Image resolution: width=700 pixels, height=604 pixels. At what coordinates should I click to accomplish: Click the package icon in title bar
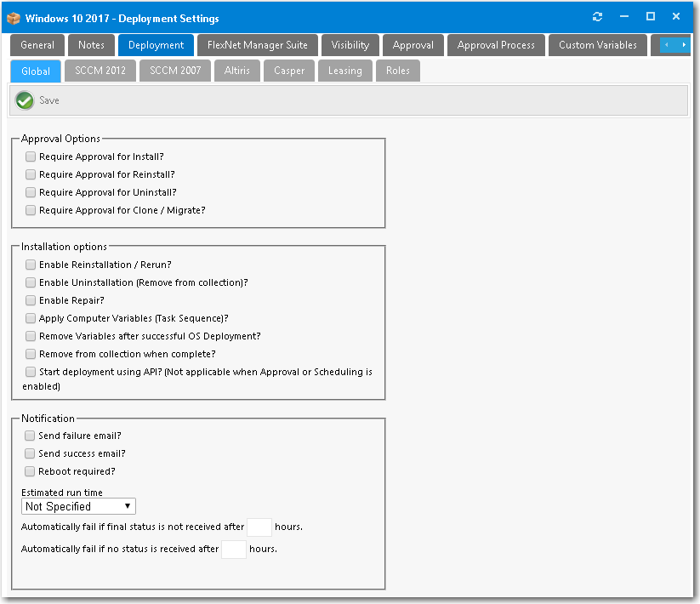[14, 18]
